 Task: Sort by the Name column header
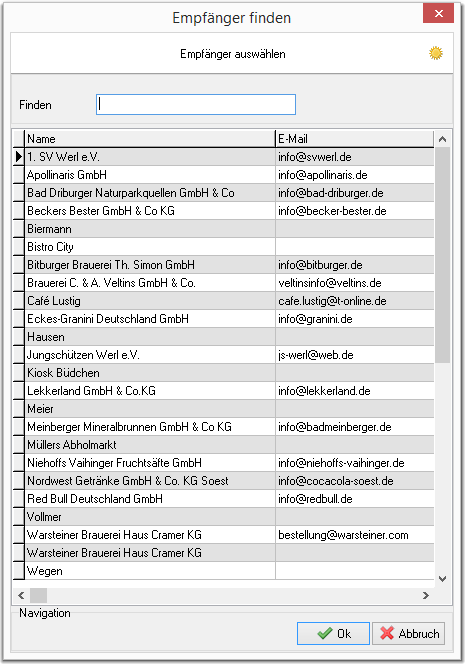pos(150,139)
